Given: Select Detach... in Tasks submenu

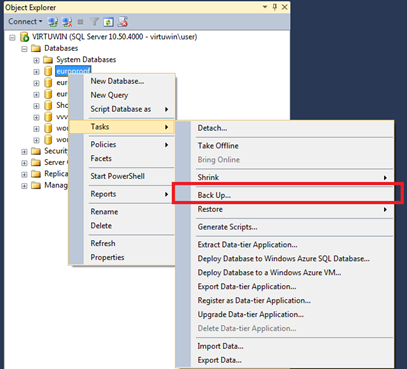Looking at the screenshot, I should point(285,128).
